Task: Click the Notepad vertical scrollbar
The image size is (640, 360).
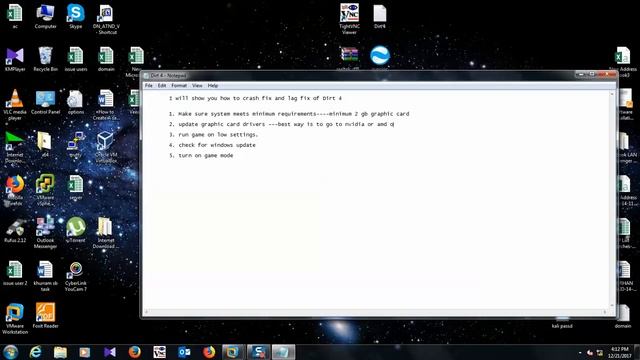Action: tap(611, 199)
